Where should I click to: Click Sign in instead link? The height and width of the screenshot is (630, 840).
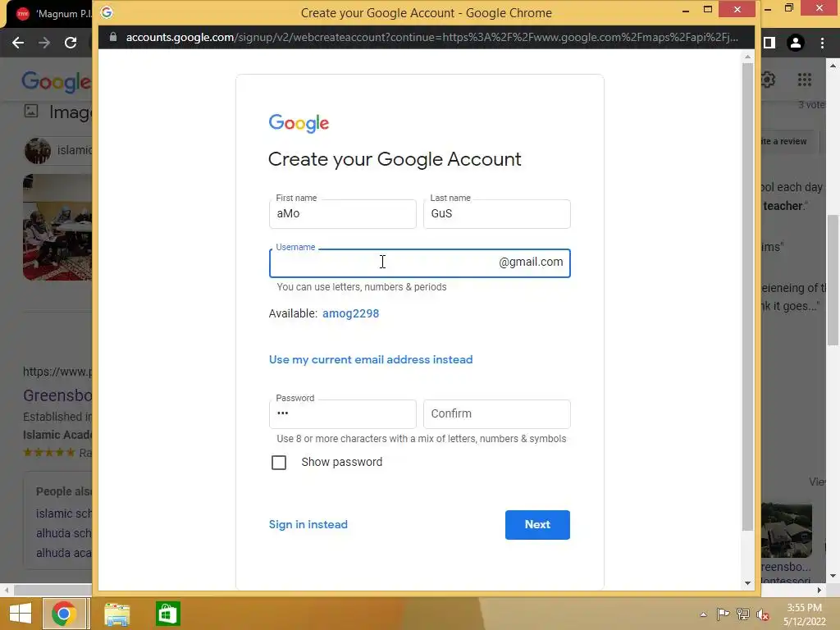(308, 524)
